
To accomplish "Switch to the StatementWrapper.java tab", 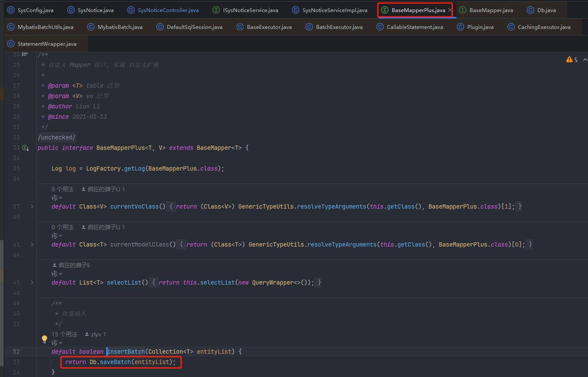I will (x=47, y=44).
